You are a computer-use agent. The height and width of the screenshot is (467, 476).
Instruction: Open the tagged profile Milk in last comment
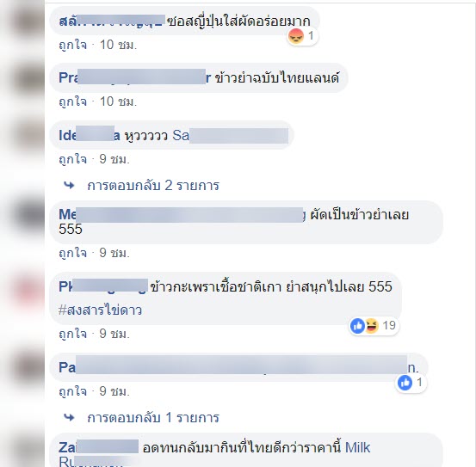click(358, 447)
